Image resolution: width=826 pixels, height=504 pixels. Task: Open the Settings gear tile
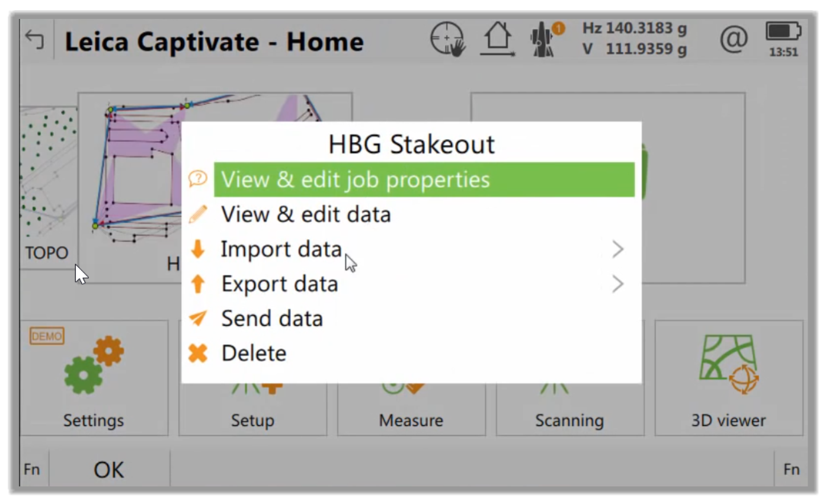click(x=94, y=378)
